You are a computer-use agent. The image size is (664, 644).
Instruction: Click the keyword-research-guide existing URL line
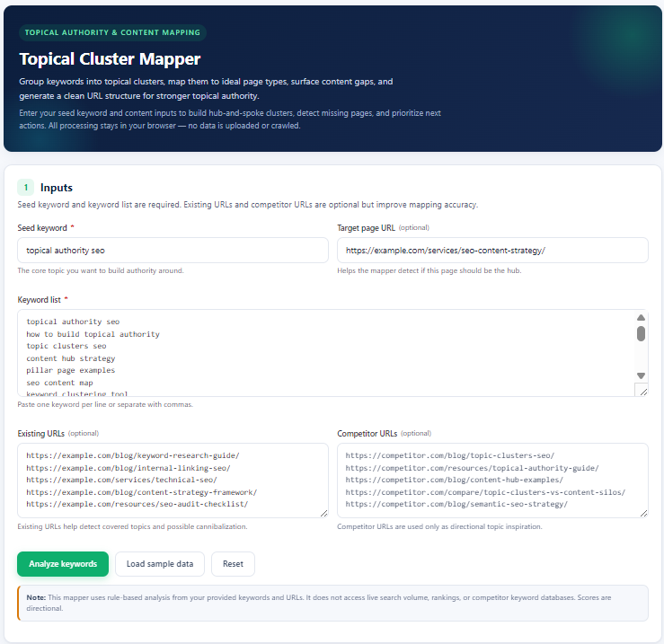[133, 455]
